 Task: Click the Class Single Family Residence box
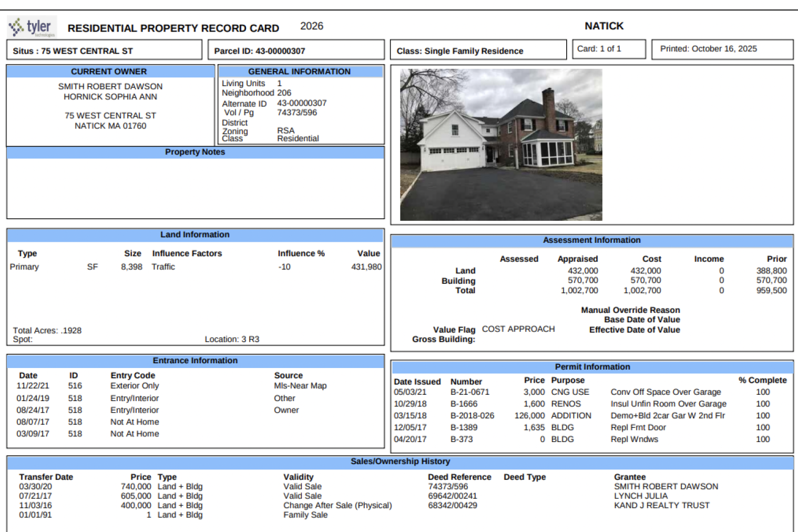click(478, 50)
